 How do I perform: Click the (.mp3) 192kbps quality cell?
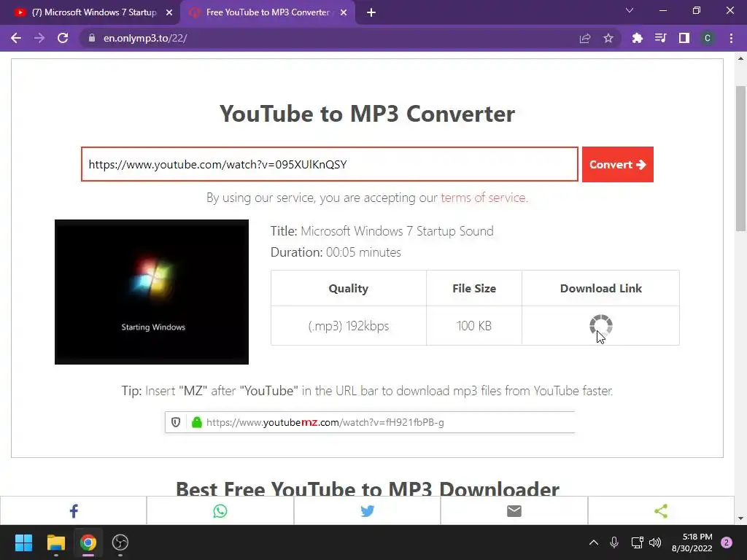[349, 326]
